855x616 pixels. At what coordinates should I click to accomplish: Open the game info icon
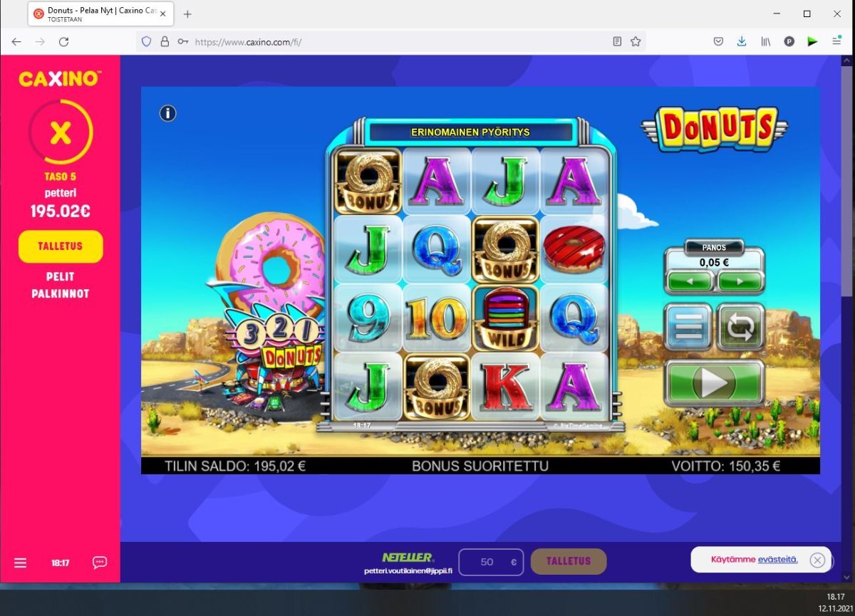pos(167,113)
